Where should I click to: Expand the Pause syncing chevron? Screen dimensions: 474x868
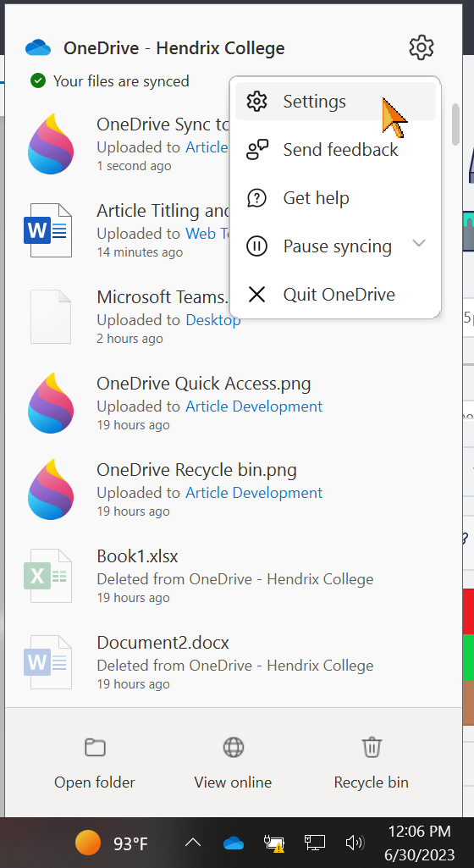click(419, 244)
